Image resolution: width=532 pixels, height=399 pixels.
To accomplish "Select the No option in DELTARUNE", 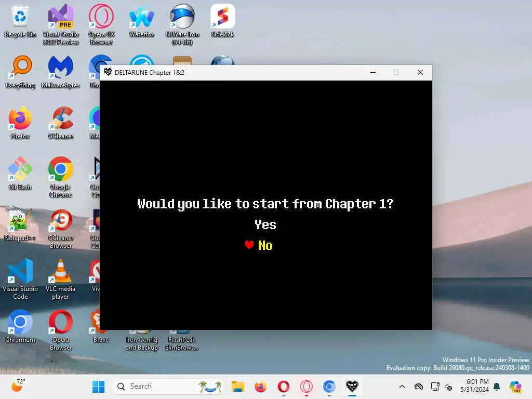I will [x=265, y=245].
